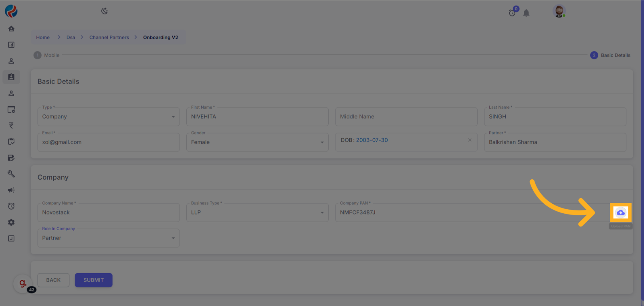Open the home icon in sidebar

(x=11, y=28)
